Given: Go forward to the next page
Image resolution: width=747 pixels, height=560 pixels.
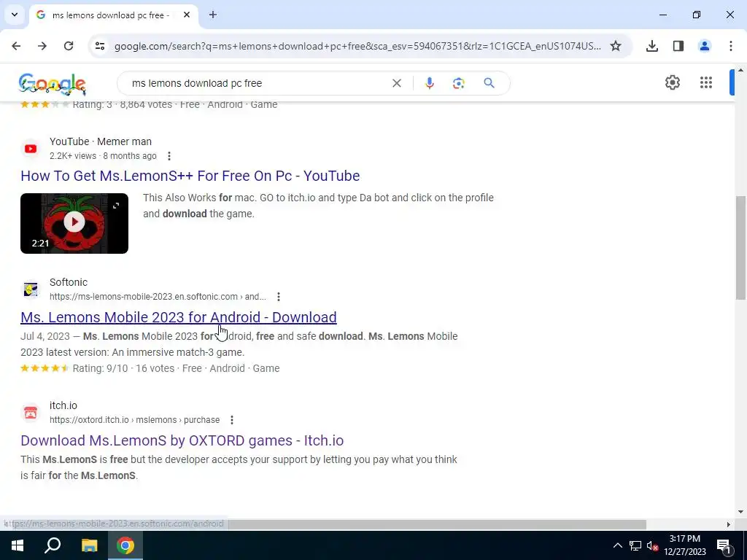Looking at the screenshot, I should point(42,46).
